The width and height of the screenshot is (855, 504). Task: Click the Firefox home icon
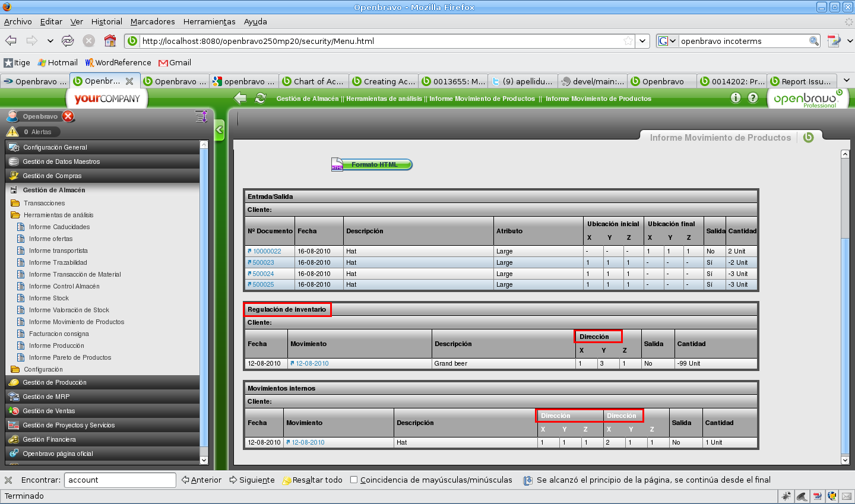click(110, 41)
